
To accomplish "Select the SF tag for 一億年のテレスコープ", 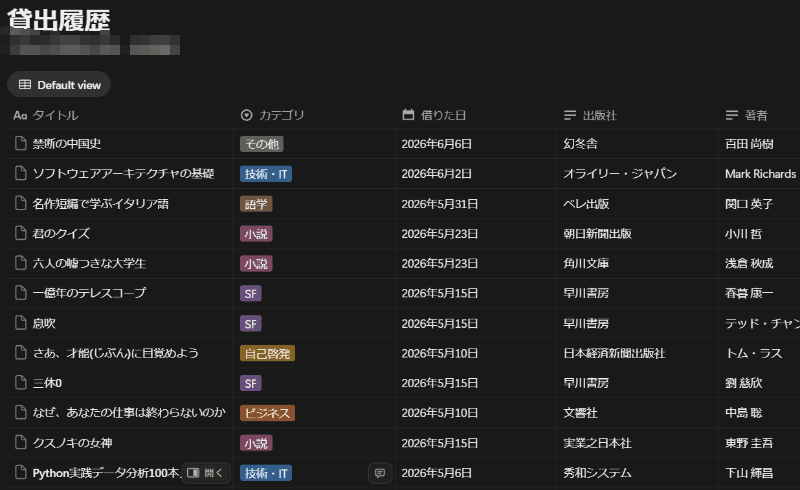I will (x=251, y=293).
